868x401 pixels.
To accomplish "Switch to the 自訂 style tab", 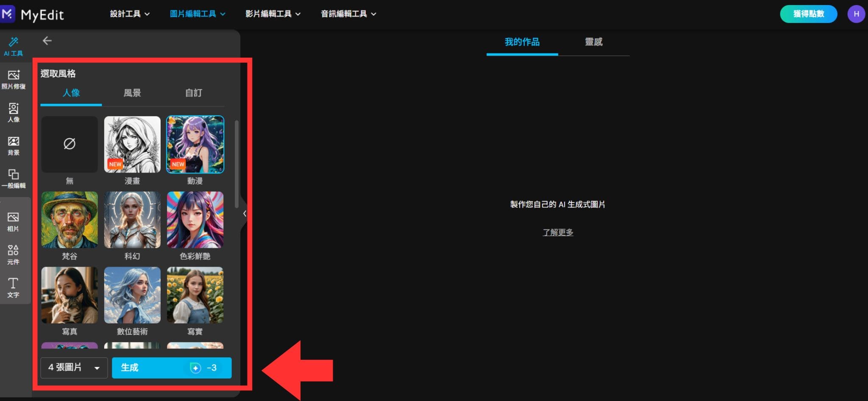I will (x=194, y=93).
